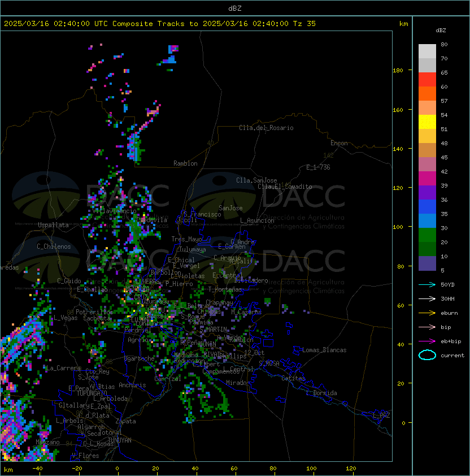Image resolution: width=470 pixels, height=476 pixels.
Task: Click the magenta eb+bip arrow legend icon
Action: coord(427,341)
